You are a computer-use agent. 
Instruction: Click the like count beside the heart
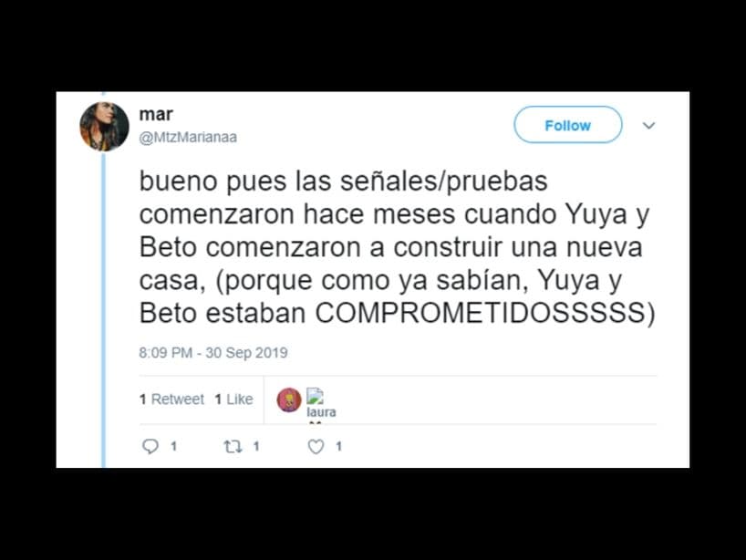(x=338, y=446)
